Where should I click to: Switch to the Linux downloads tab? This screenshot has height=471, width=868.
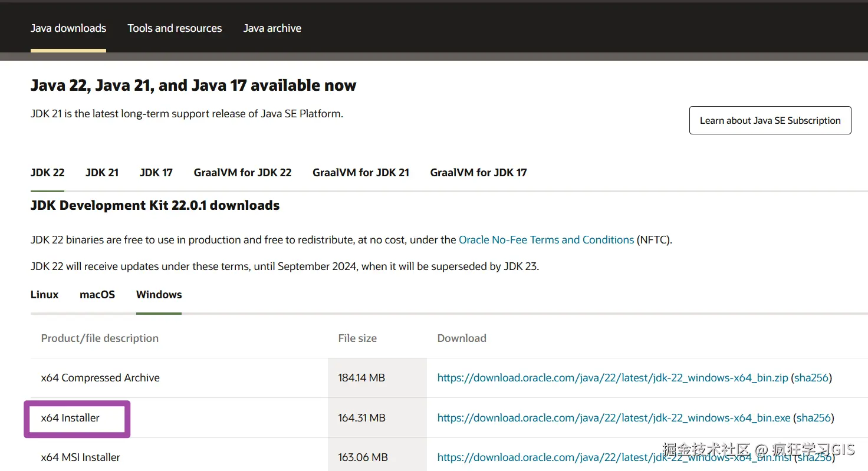pyautogui.click(x=44, y=295)
